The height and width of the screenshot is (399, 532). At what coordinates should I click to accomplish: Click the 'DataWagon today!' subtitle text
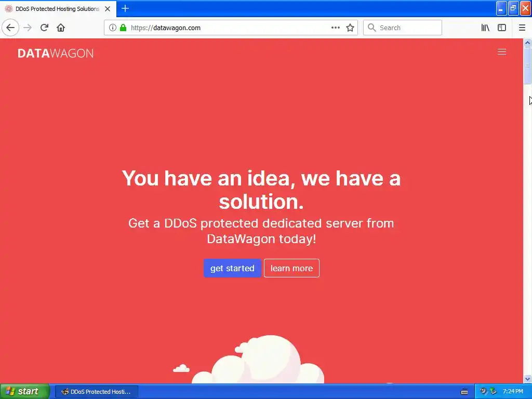coord(262,239)
